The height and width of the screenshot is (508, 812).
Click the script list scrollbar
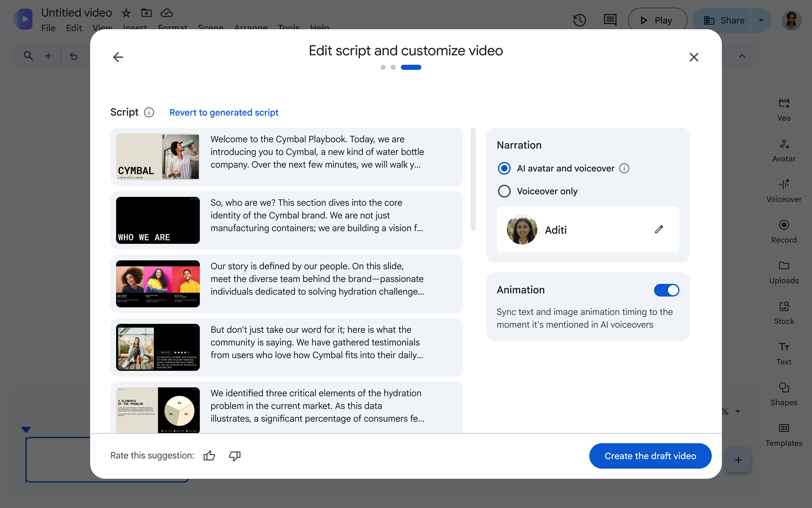coord(473,179)
